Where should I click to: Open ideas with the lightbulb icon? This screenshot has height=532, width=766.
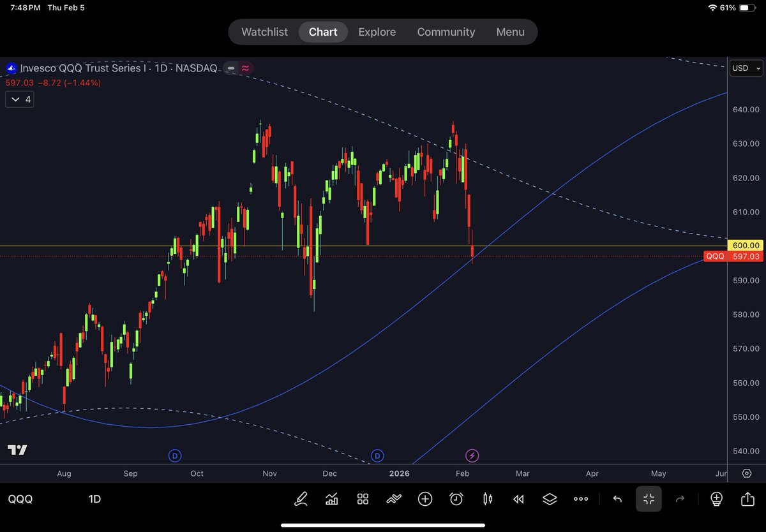[x=716, y=499]
